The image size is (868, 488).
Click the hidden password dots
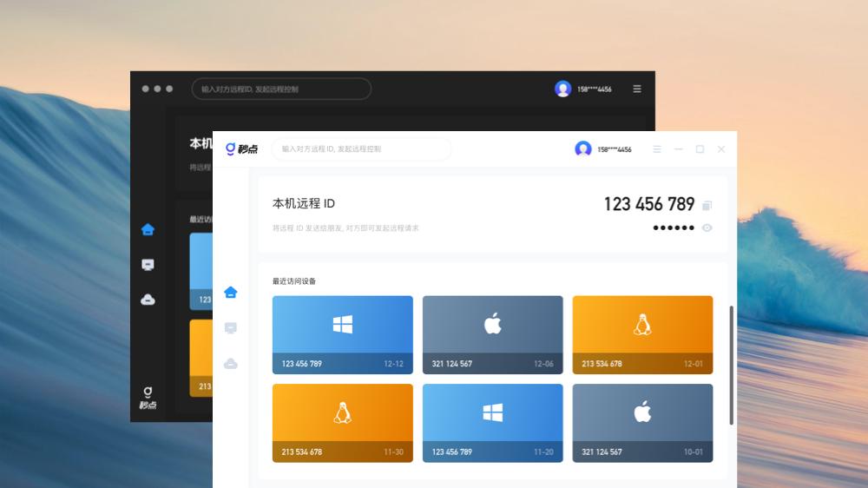click(674, 228)
